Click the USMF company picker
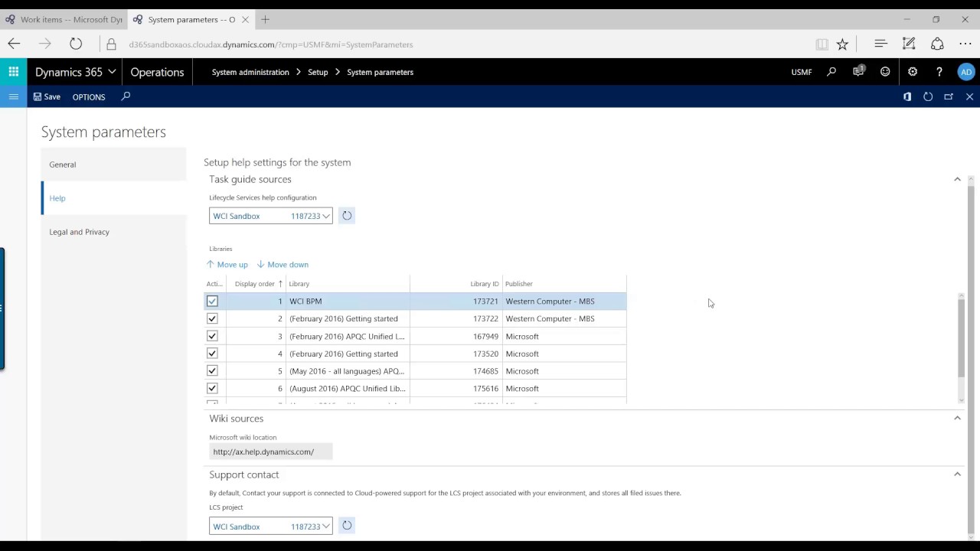 (802, 72)
